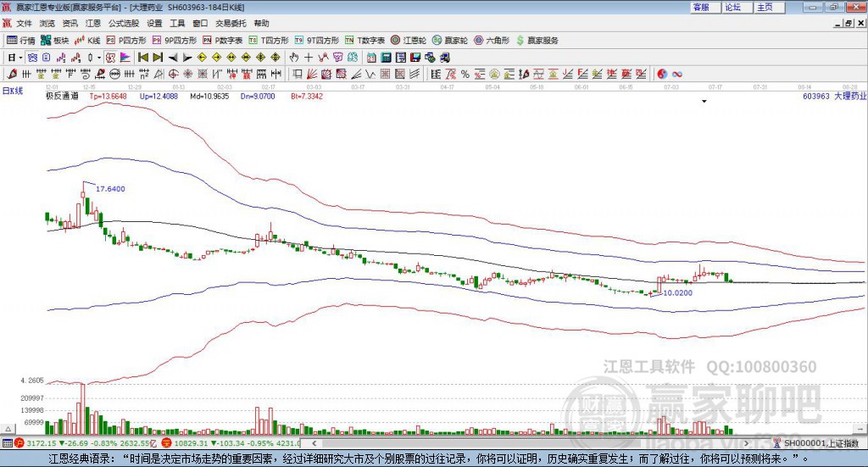This screenshot has width=868, height=467.
Task: Toggle the highlighted 极 channel indicator button
Action: [x=111, y=58]
